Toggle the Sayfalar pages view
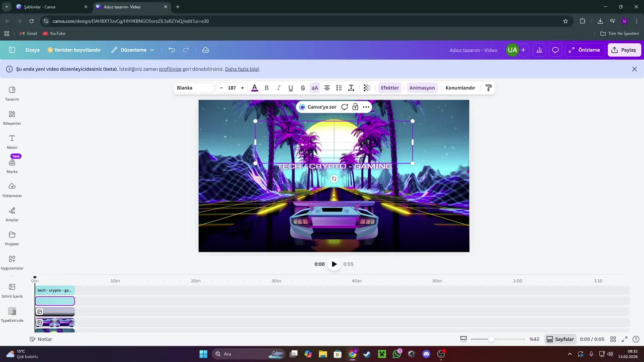The width and height of the screenshot is (644, 362). coord(560,339)
